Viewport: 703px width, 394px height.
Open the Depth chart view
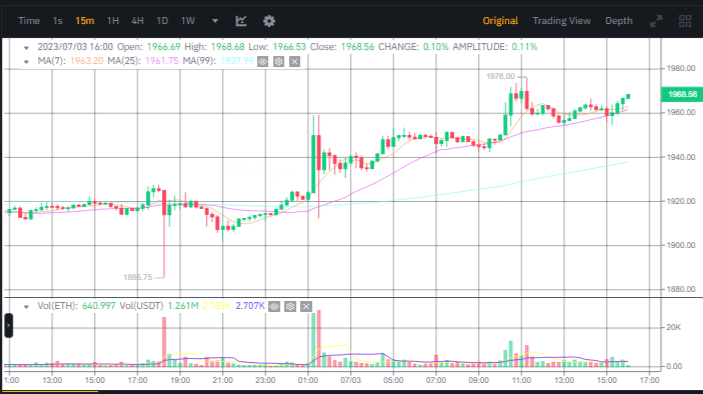[619, 21]
